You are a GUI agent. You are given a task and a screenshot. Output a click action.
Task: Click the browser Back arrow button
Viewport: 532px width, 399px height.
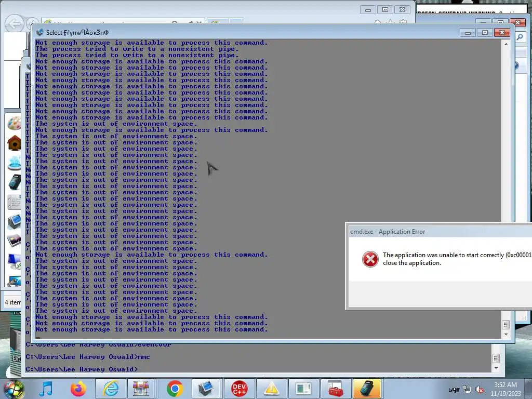pyautogui.click(x=14, y=24)
